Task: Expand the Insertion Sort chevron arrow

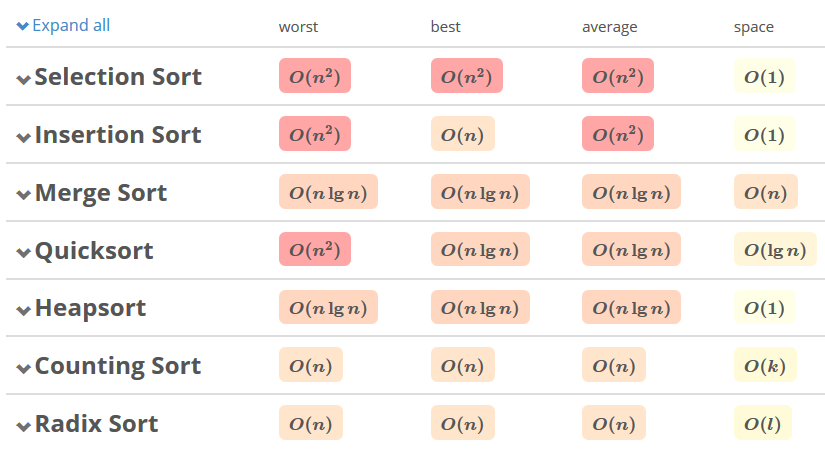Action: 24,137
